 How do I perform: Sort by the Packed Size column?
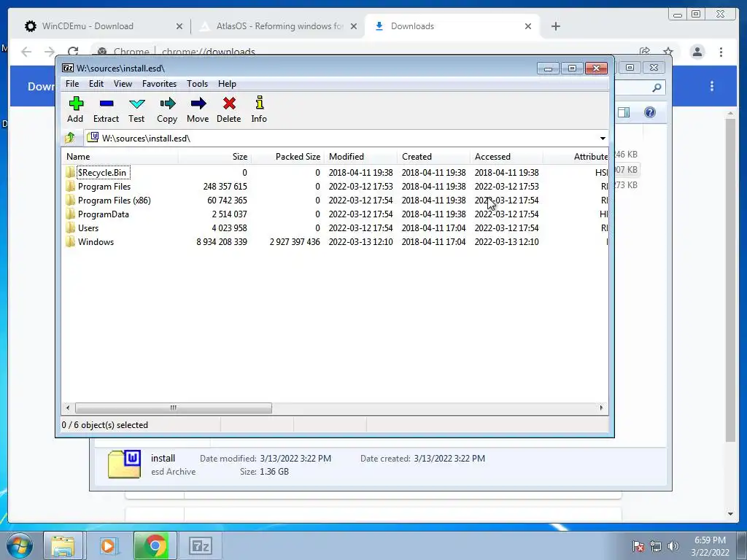(x=287, y=156)
